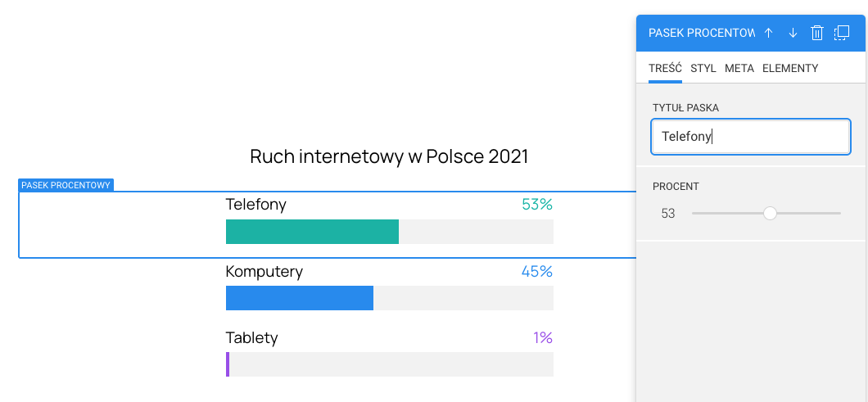
Task: Focus the Tytuł paska input field
Action: tap(750, 137)
